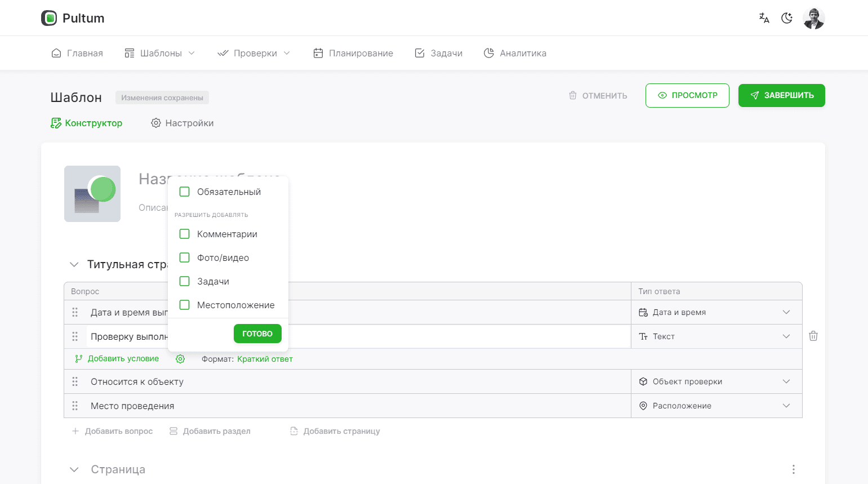Click the ГОТОВО button
The width and height of the screenshot is (868, 484).
tap(257, 334)
